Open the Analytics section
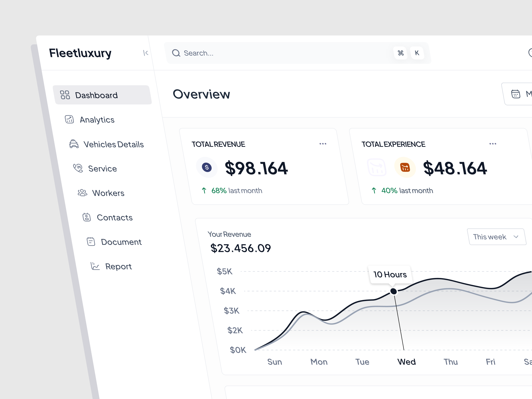 (97, 119)
